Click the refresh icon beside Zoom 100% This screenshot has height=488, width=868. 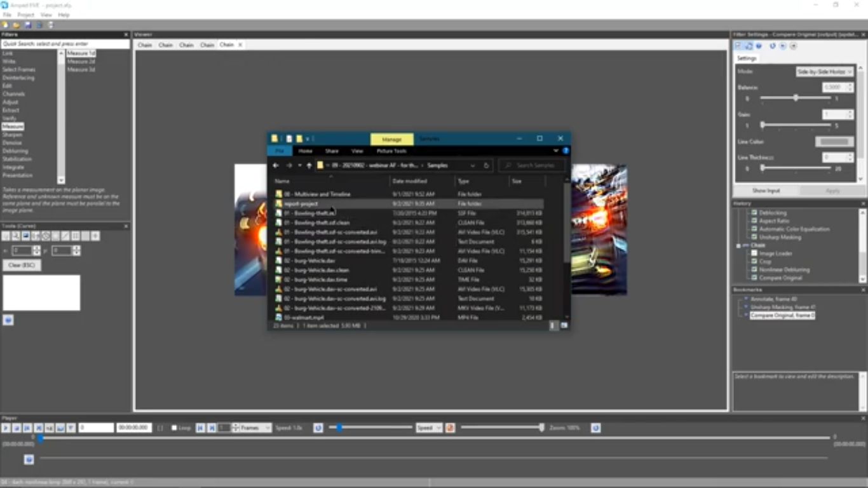click(x=595, y=428)
